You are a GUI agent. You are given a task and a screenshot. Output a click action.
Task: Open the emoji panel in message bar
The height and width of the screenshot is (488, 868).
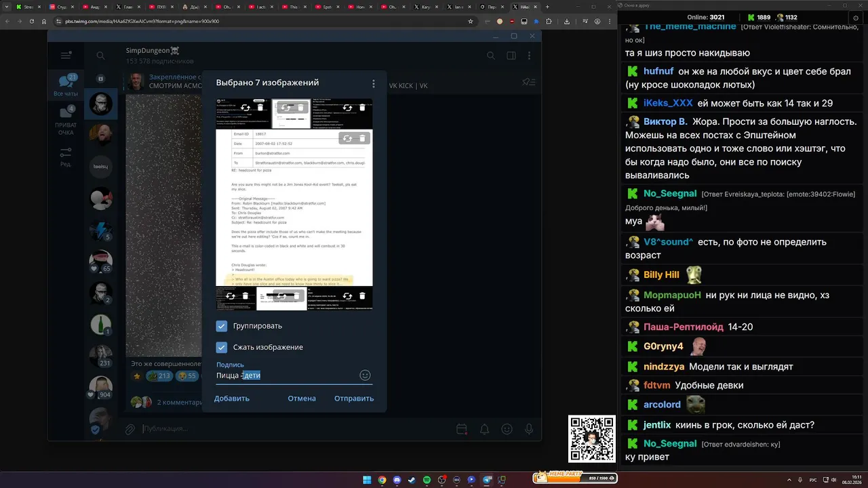point(507,429)
